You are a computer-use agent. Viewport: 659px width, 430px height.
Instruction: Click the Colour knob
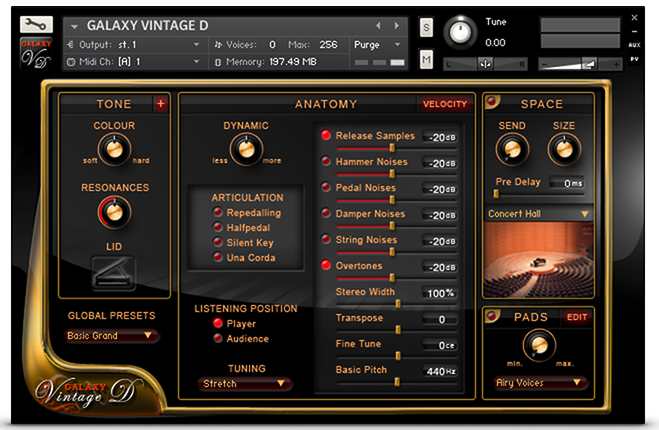coord(114,149)
